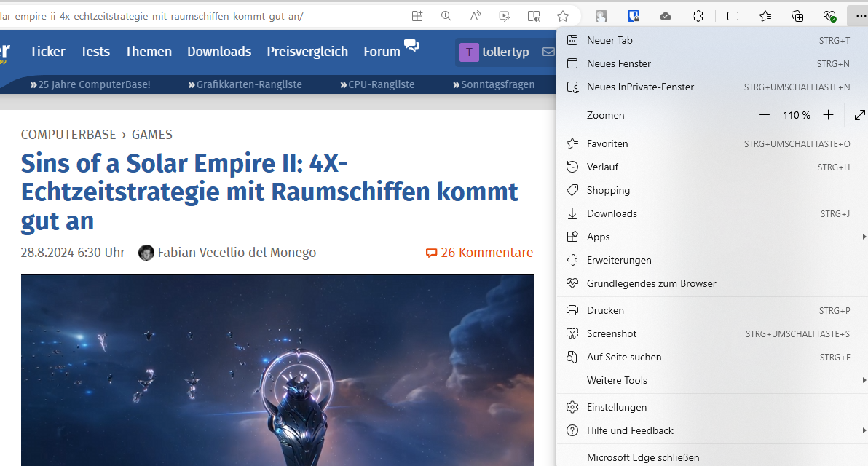The width and height of the screenshot is (868, 466).
Task: Select the Screenshot menu entry
Action: coord(712,333)
